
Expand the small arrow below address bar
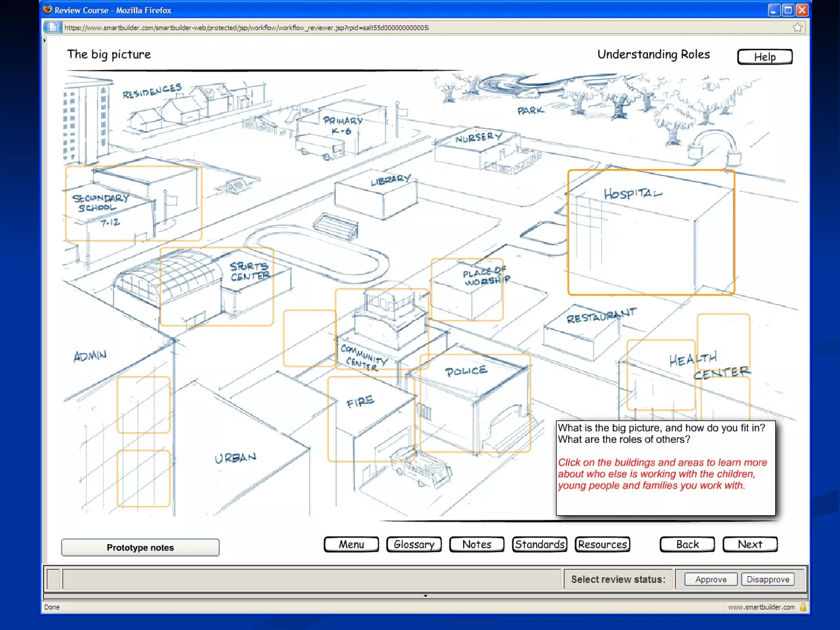(45, 41)
